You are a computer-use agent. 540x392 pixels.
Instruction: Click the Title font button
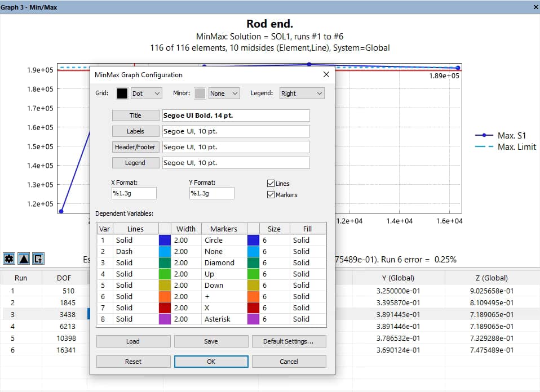(136, 115)
